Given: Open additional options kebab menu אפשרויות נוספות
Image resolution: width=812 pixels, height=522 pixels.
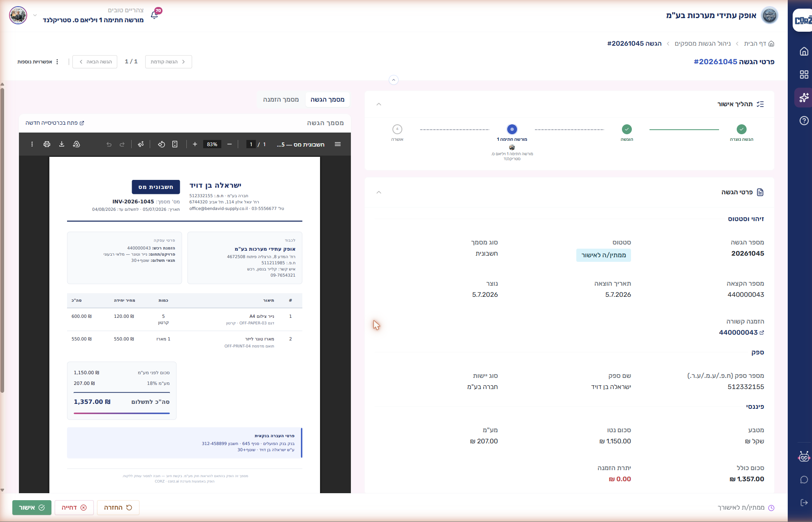Looking at the screenshot, I should coord(38,62).
